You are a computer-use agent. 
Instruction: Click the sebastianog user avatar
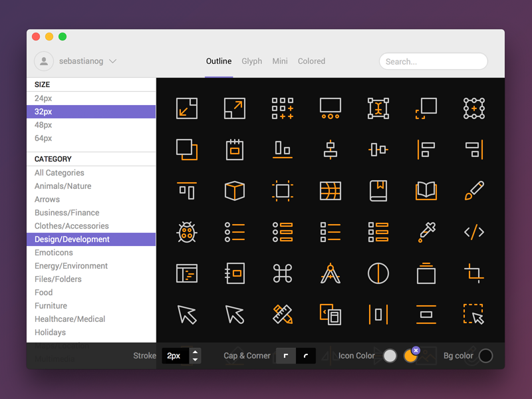(x=44, y=61)
